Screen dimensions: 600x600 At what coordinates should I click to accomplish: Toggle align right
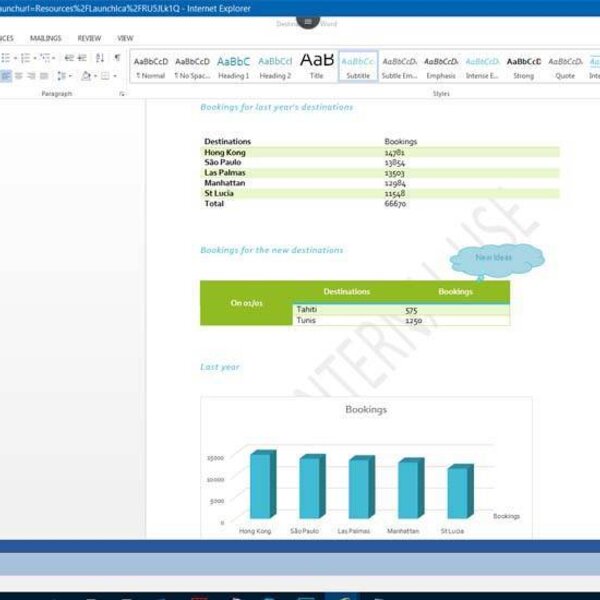tap(31, 76)
